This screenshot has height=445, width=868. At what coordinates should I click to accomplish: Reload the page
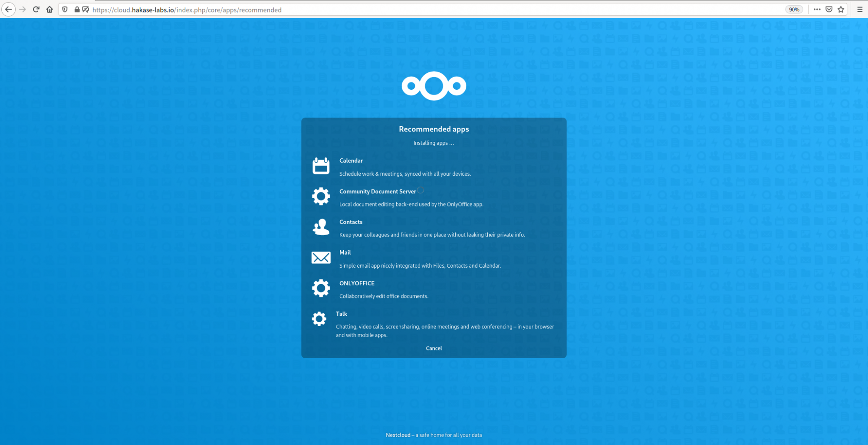36,10
